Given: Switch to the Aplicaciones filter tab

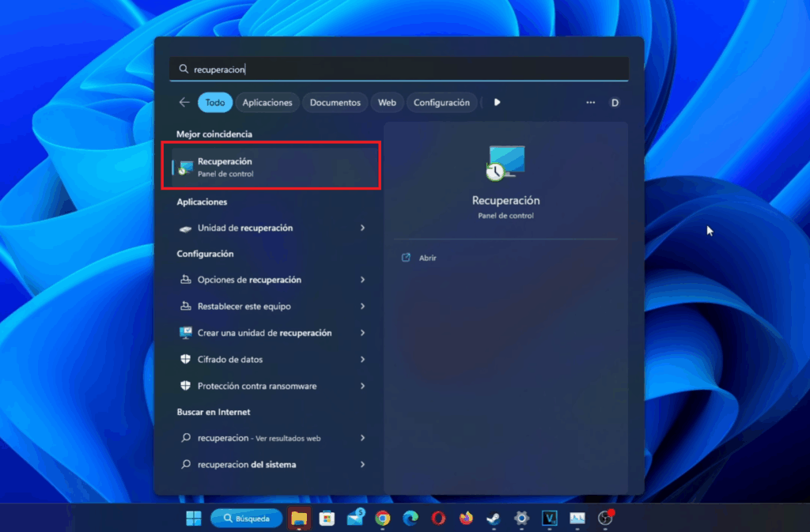Looking at the screenshot, I should pos(267,102).
